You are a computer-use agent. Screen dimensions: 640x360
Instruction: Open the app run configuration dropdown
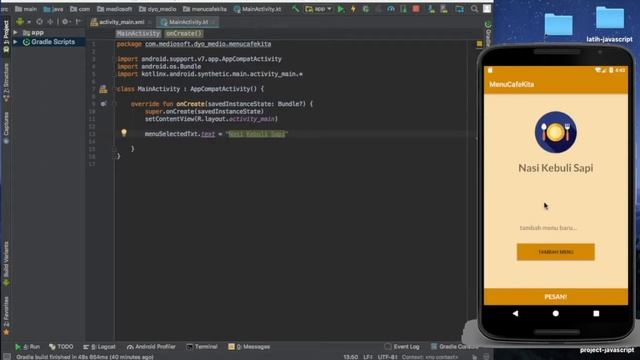coord(319,9)
